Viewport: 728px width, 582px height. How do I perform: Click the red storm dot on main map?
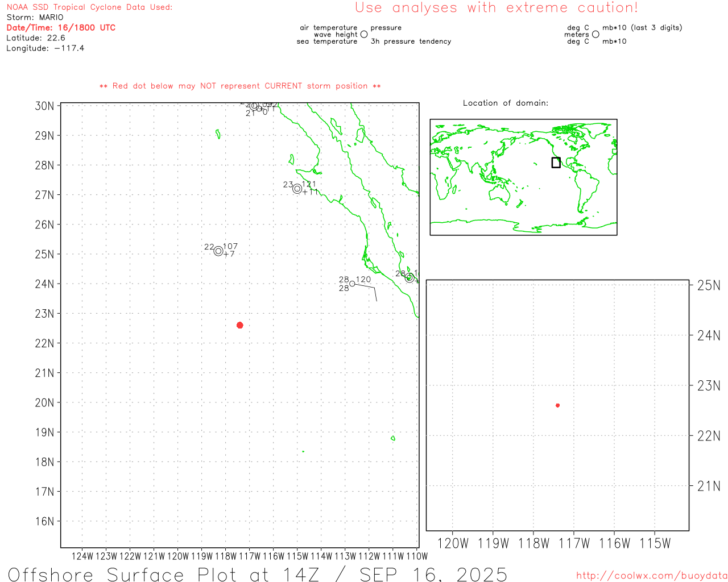pos(240,325)
